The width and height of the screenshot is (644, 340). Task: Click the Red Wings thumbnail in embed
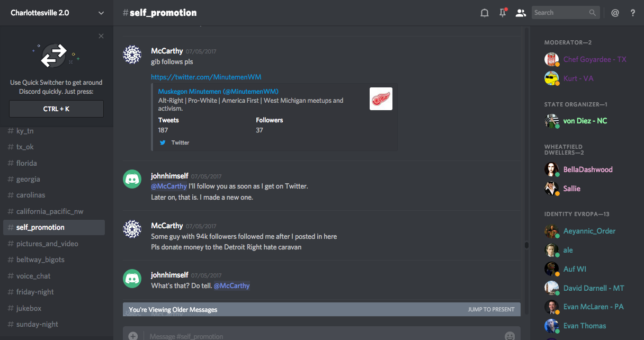click(x=381, y=99)
